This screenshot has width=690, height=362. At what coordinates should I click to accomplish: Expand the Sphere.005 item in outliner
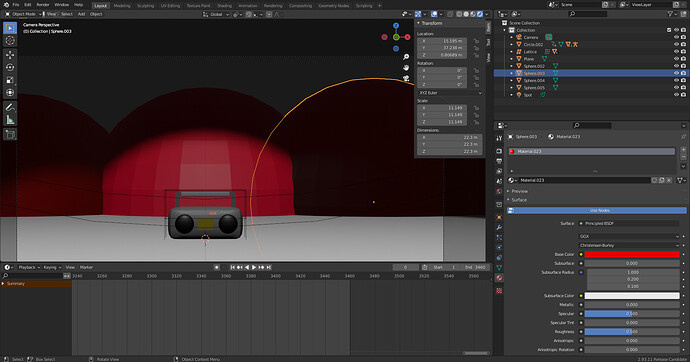tap(511, 88)
